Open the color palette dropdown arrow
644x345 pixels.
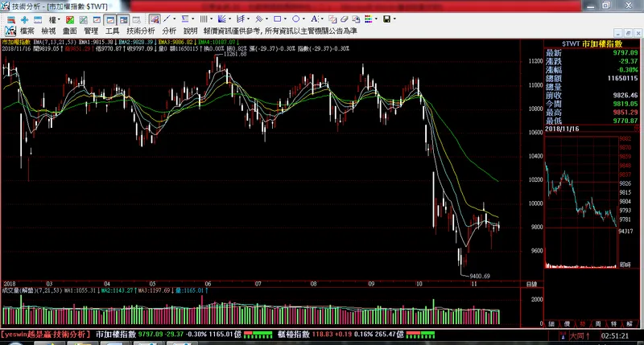[x=376, y=18]
